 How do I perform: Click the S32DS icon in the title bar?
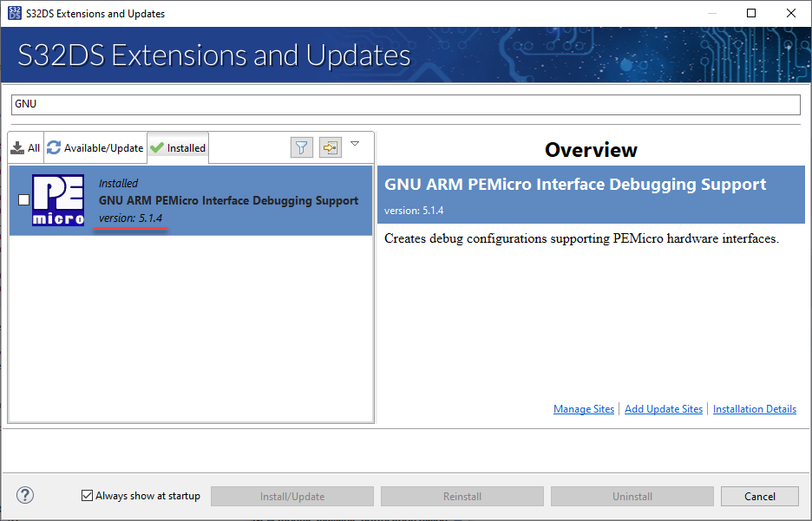click(x=14, y=13)
